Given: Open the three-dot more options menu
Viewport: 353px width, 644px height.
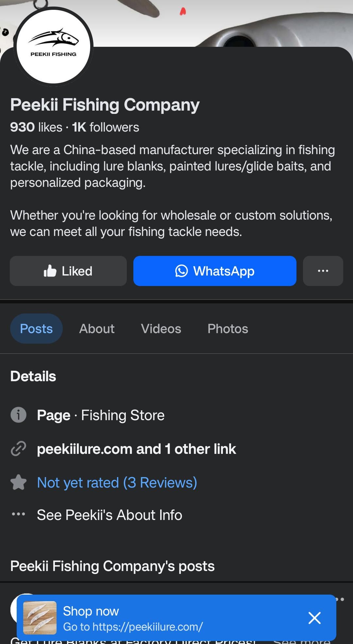Looking at the screenshot, I should [x=323, y=271].
